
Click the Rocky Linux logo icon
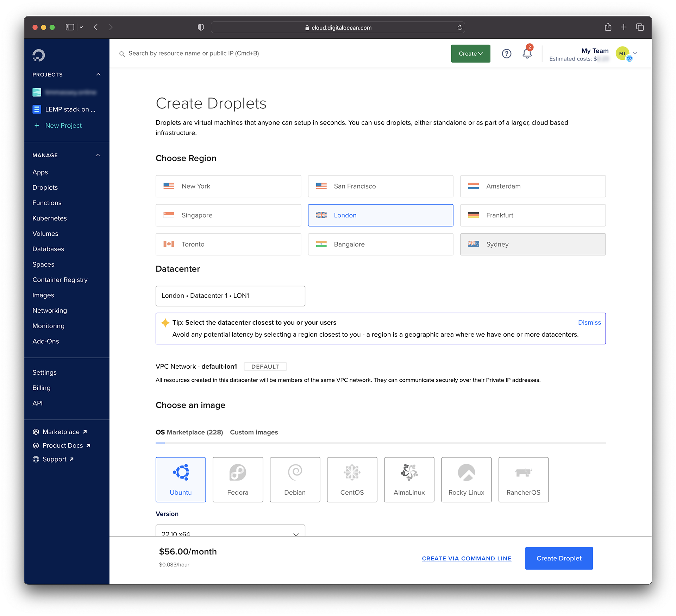click(x=467, y=472)
